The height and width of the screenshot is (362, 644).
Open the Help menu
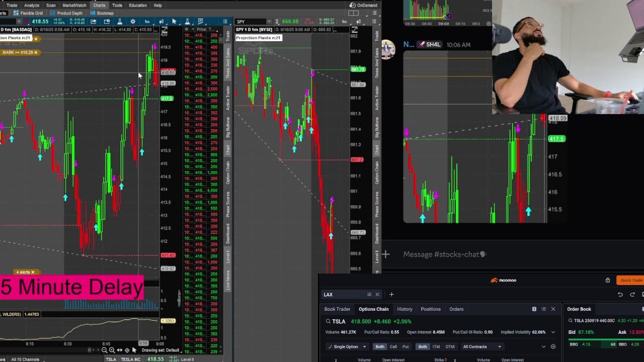click(157, 5)
